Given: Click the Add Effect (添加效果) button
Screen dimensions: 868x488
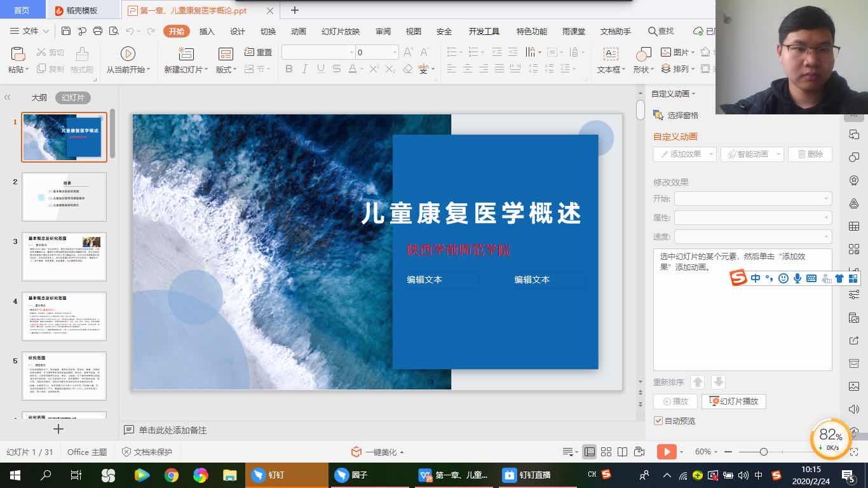Looking at the screenshot, I should [x=684, y=154].
